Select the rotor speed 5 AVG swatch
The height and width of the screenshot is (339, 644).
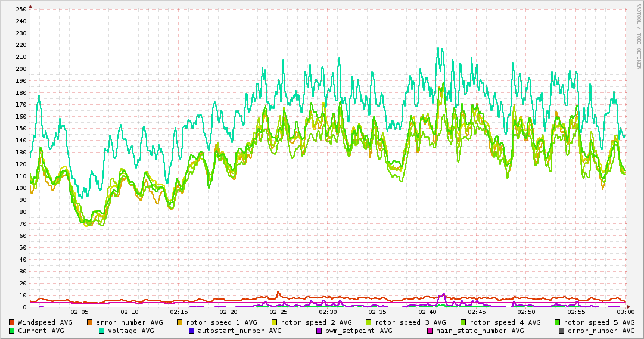[558, 322]
